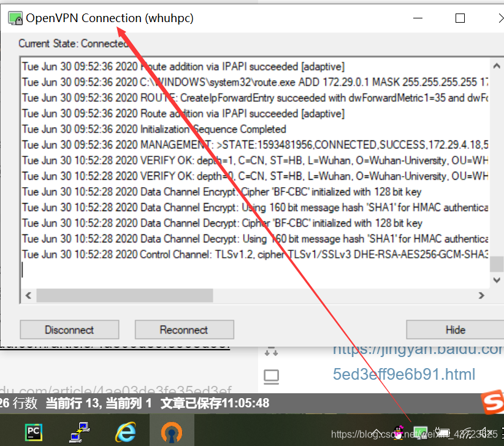Click the 'Data Channel Encrypt: Using 160 bit' line
Image resolution: width=504 pixels, height=446 pixels.
click(x=254, y=208)
